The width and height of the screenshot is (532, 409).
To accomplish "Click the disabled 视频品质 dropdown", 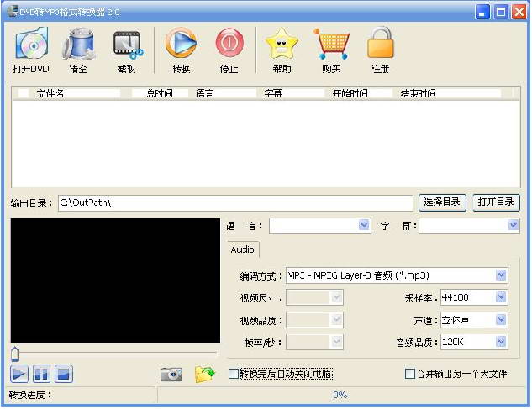I will point(314,320).
